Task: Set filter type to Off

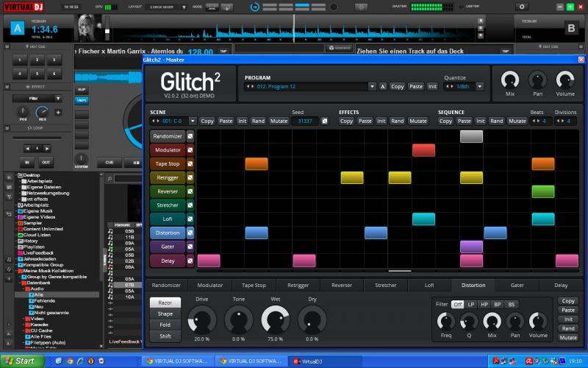Action: [x=457, y=305]
